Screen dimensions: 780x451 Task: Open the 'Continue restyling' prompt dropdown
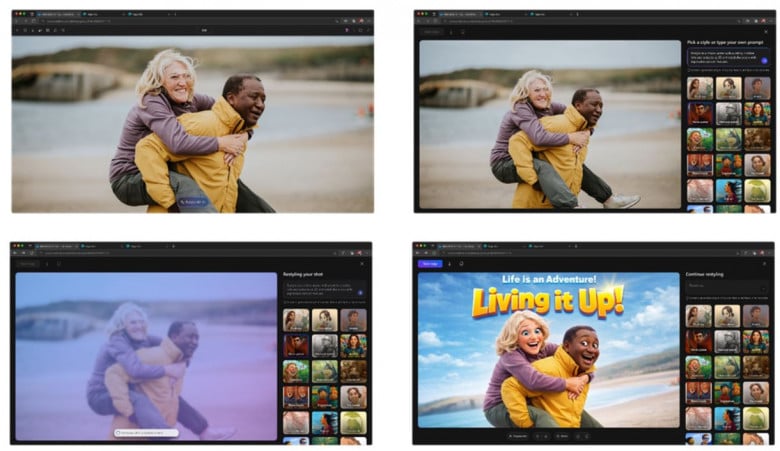(727, 287)
